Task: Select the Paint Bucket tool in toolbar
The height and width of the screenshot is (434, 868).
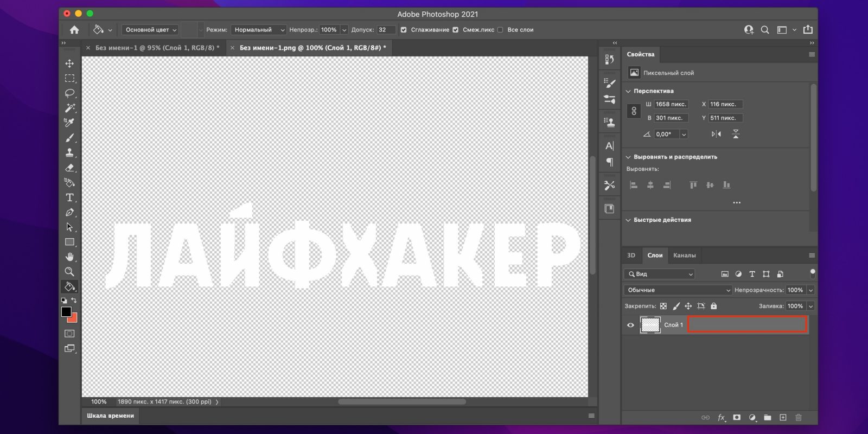Action: (69, 286)
